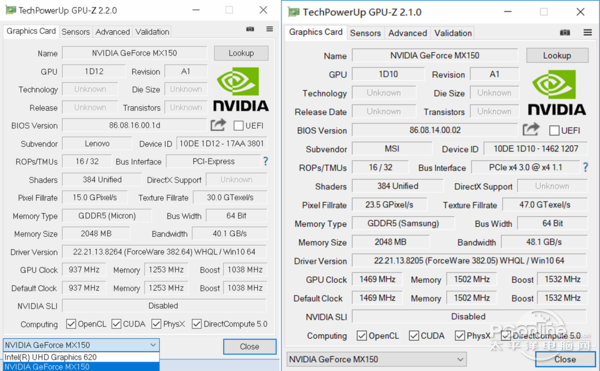Click Bandwidth value 40.1 GB/s
The height and width of the screenshot is (371, 600).
pyautogui.click(x=230, y=233)
